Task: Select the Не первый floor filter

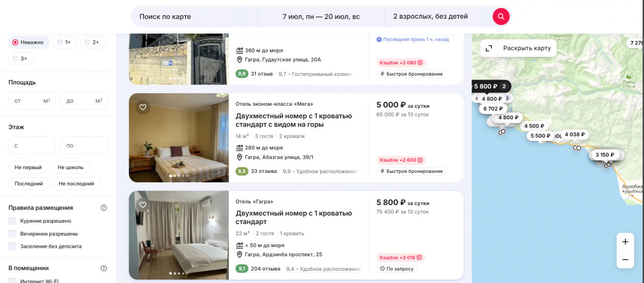Action: [28, 167]
